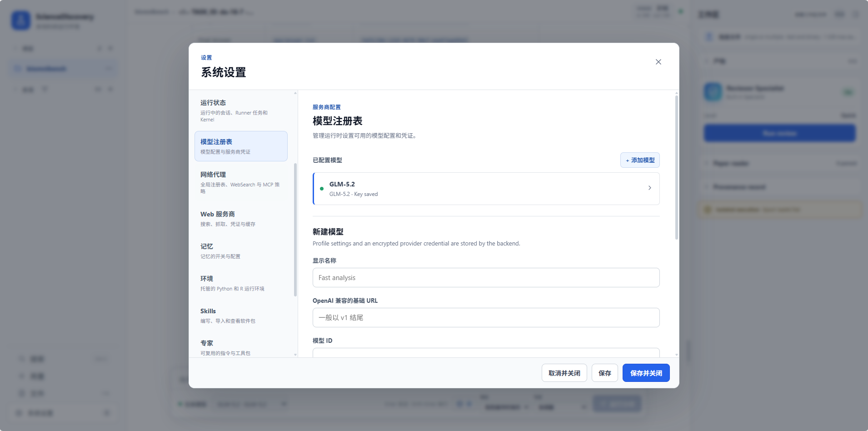Go to the 环境 settings section
This screenshot has height=431, width=868.
tap(241, 283)
